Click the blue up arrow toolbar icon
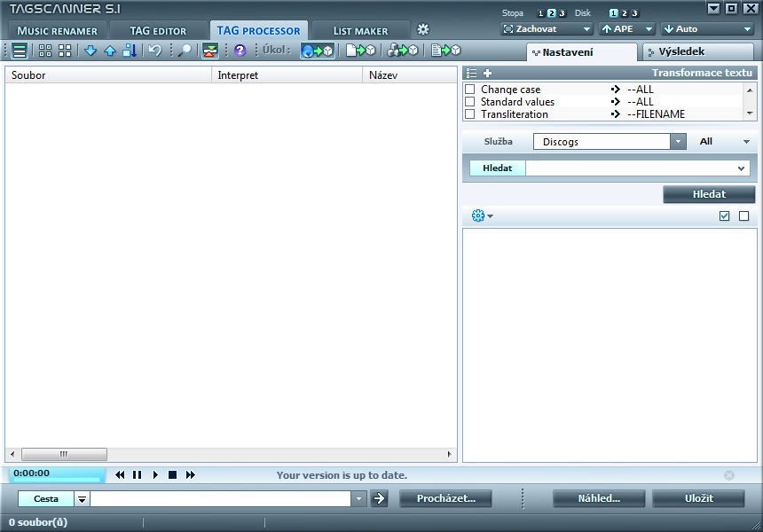763x532 pixels. pos(110,51)
